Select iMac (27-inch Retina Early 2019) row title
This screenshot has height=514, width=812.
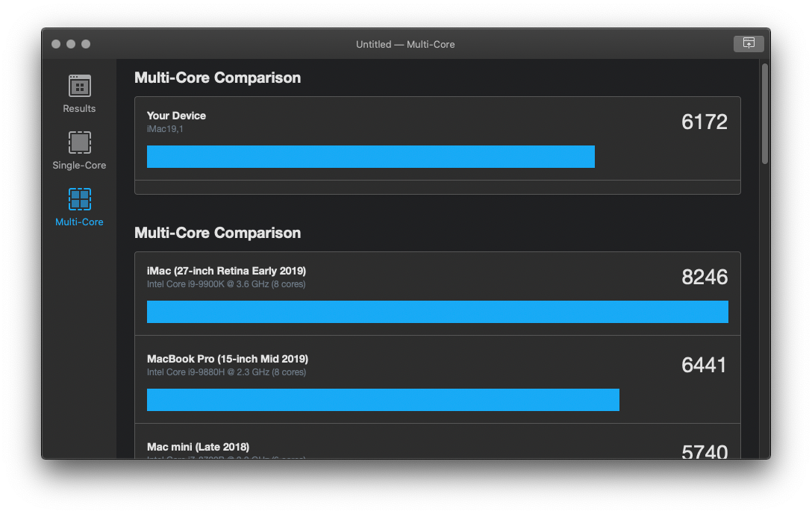pos(226,271)
